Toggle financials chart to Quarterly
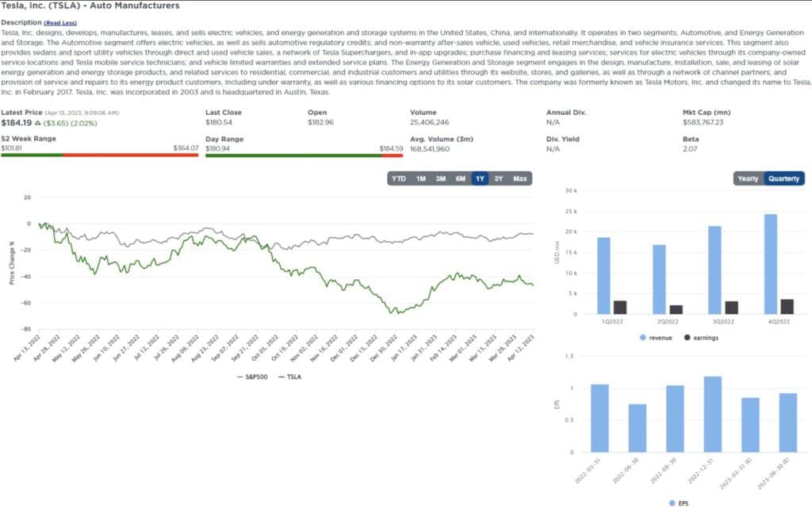Image resolution: width=812 pixels, height=509 pixels. coord(783,178)
